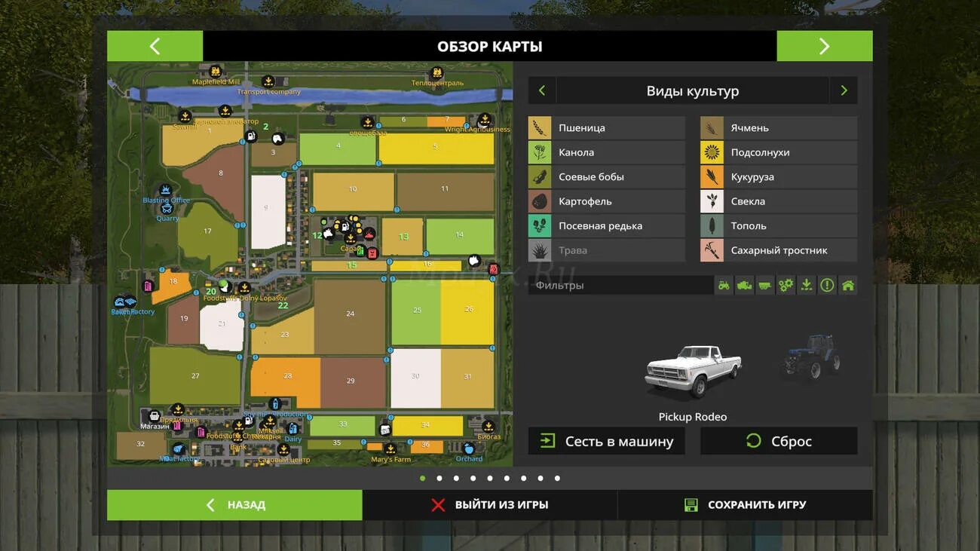Click the Sawmill sell point icon
Viewport: 980px width, 551px height.
coord(185,116)
